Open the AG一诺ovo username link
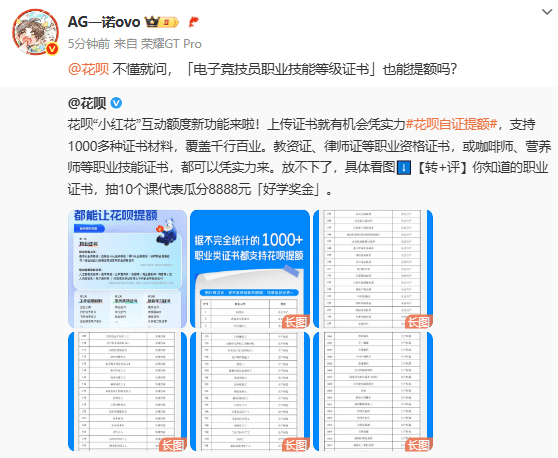This screenshot has width=558, height=458. (104, 22)
